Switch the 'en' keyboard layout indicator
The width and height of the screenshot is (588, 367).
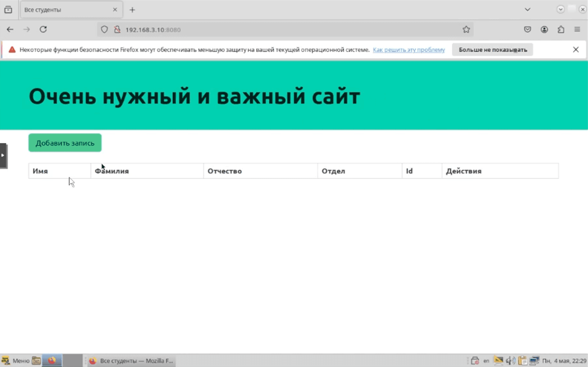click(486, 360)
